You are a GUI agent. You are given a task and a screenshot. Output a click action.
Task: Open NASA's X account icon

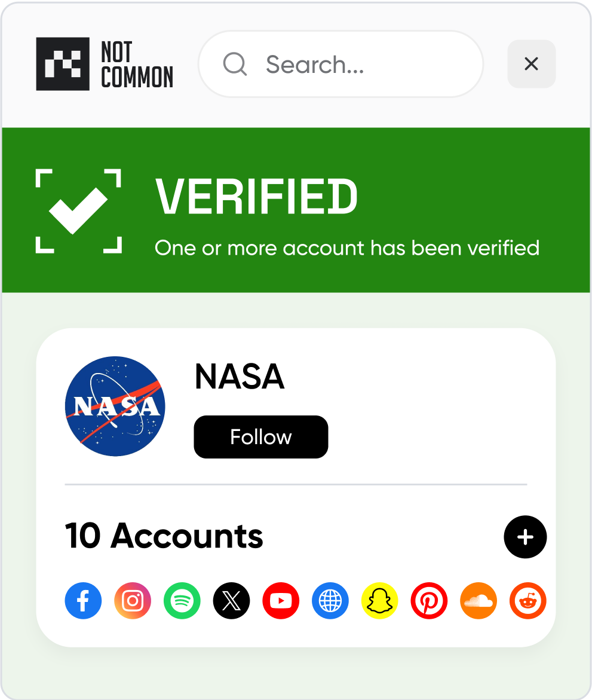232,600
